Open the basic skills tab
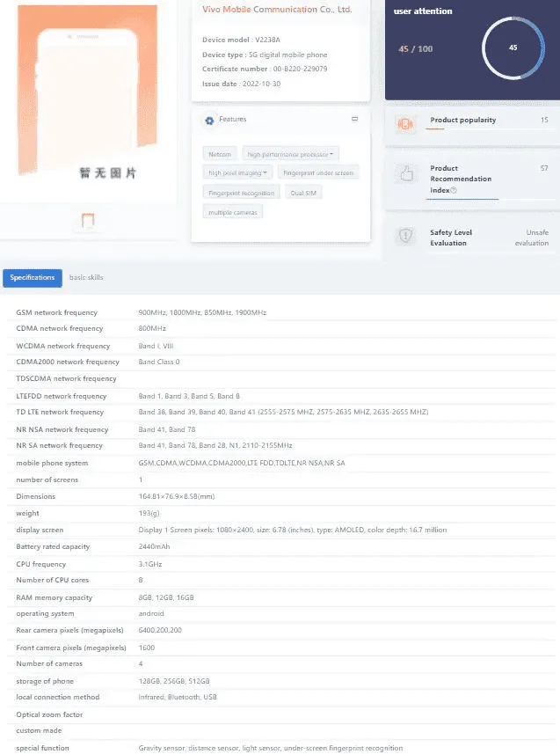Viewport: 560px width, 754px height. (x=86, y=278)
